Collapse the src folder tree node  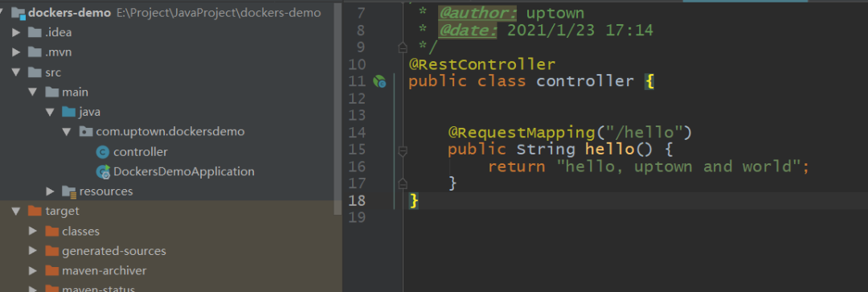16,72
